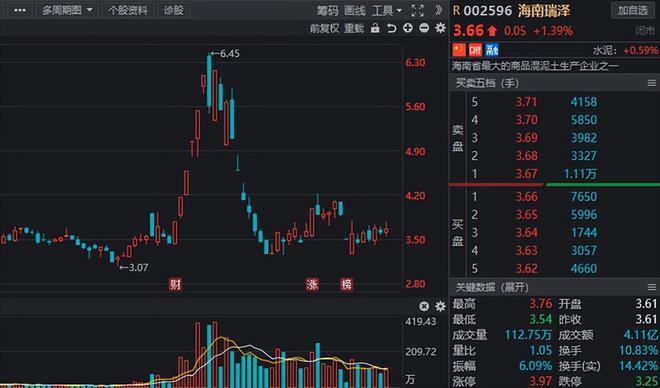Click the undo arrow icon
The width and height of the screenshot is (660, 388).
(x=391, y=28)
